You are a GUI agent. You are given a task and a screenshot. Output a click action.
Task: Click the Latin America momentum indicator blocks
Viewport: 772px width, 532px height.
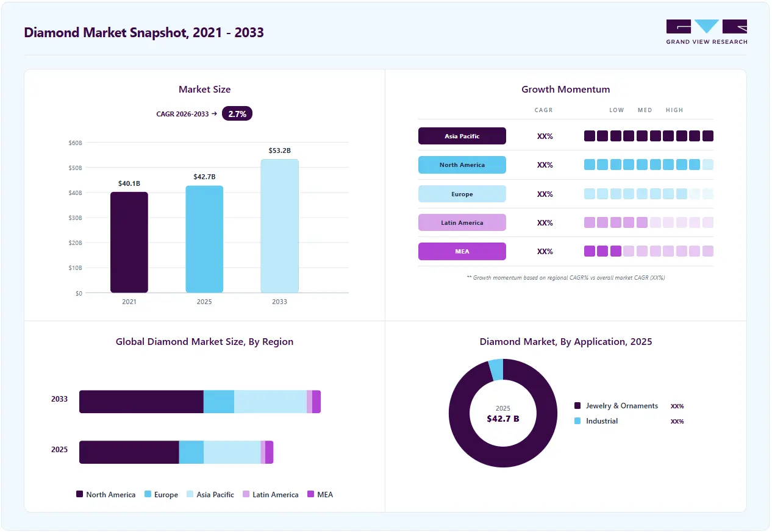[x=649, y=222]
